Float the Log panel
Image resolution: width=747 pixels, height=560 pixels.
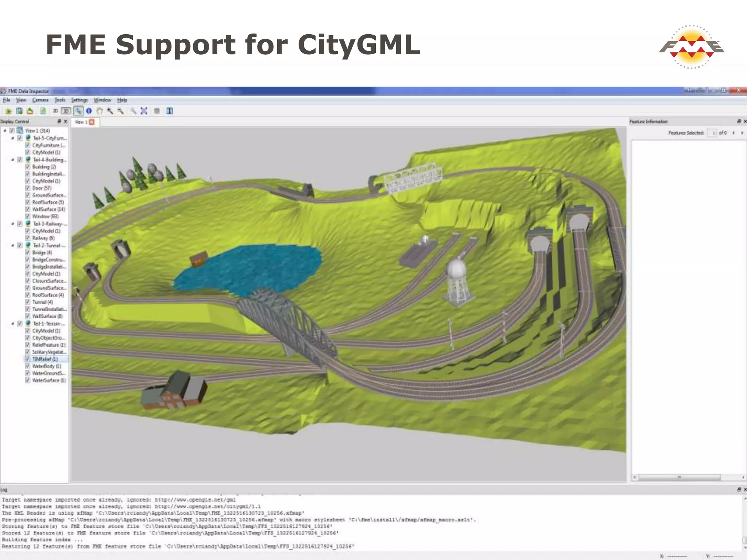(739, 490)
